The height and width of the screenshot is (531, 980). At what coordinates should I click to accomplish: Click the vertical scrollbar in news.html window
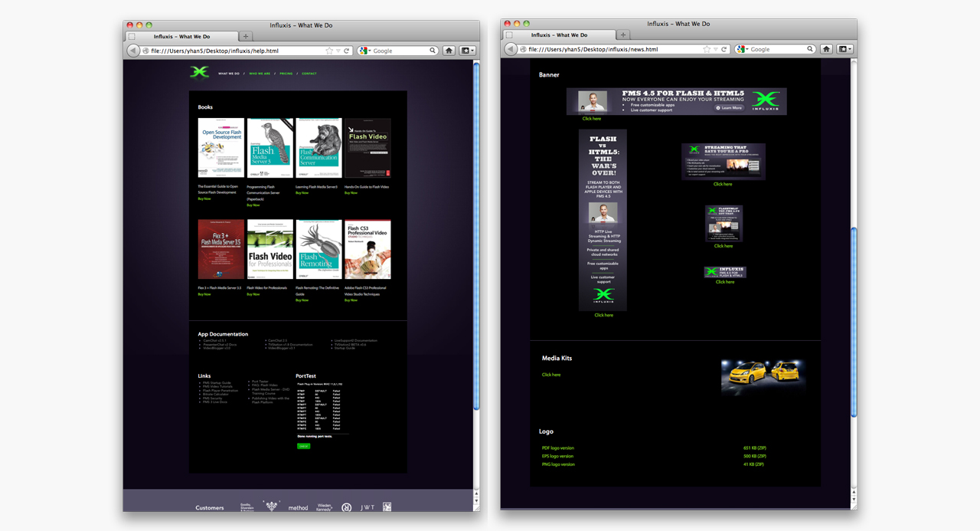click(854, 322)
